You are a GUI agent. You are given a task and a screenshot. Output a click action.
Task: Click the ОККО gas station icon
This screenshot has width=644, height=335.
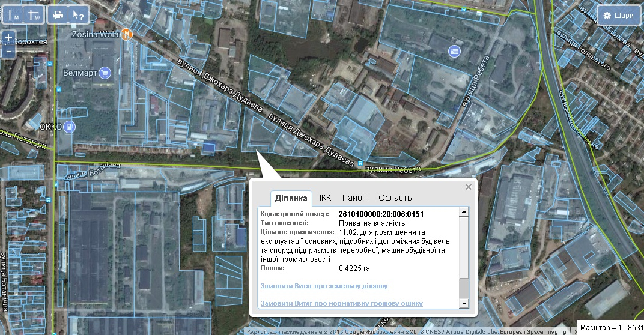click(x=70, y=127)
